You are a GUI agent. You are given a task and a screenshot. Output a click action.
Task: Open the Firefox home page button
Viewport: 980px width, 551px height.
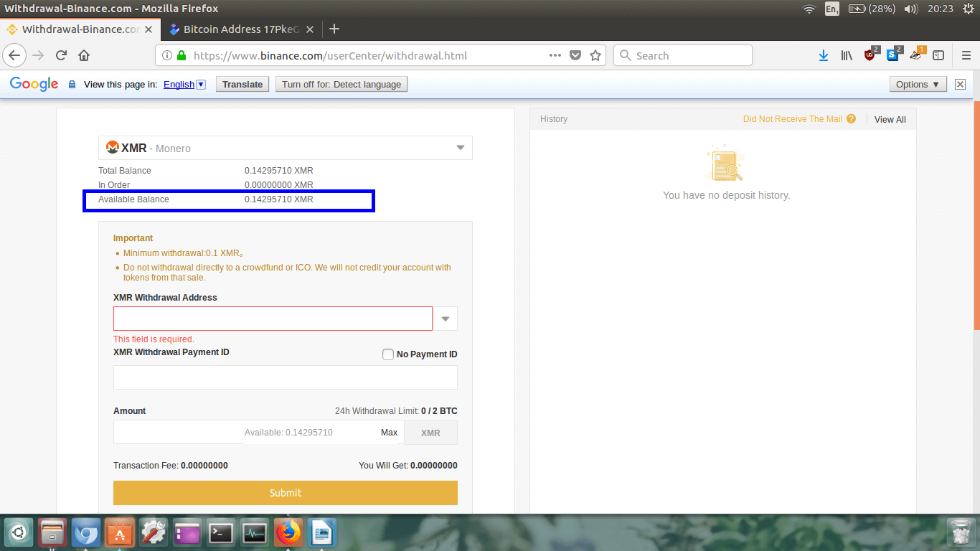pyautogui.click(x=84, y=55)
